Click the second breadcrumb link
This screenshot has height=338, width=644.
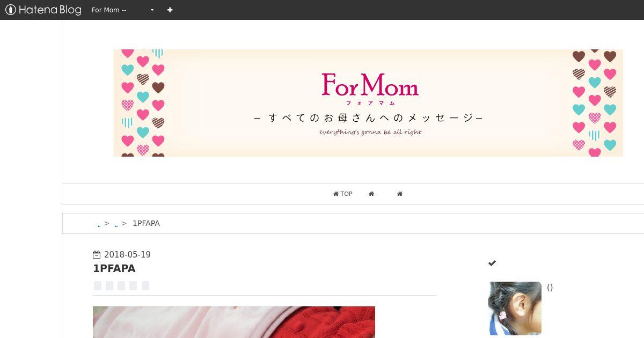click(116, 224)
